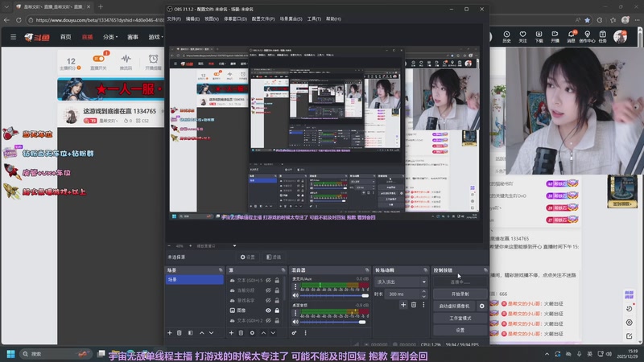The width and height of the screenshot is (644, 362).
Task: Mute the 麦克风/Aux channel
Action: 295,295
